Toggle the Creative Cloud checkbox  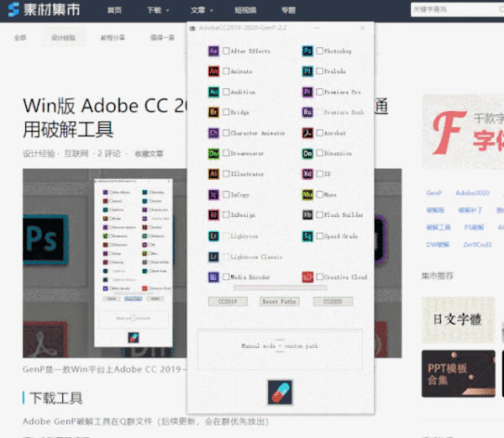point(320,277)
